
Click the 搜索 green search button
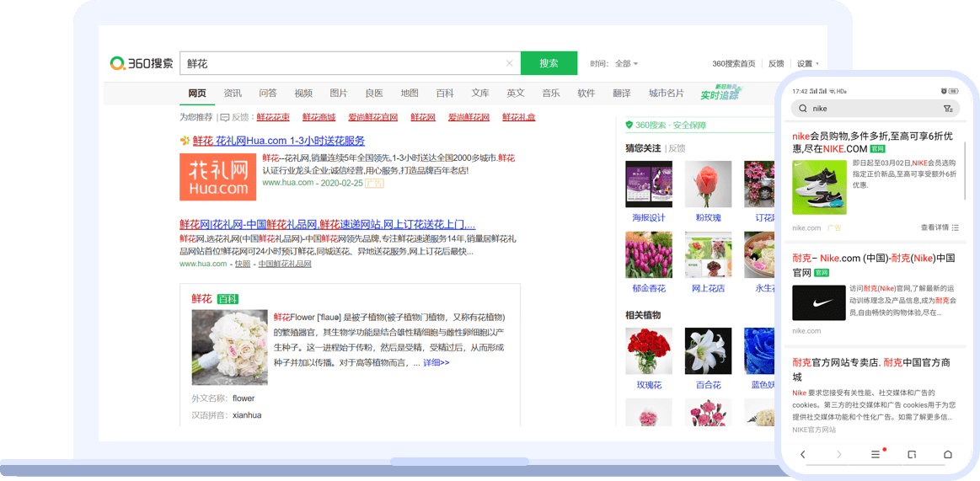[x=549, y=63]
